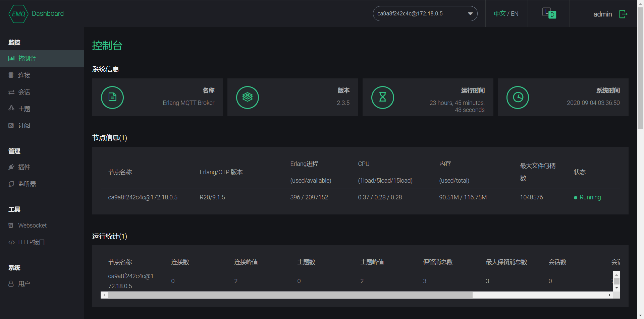Click the page vertical scrollbar thumb

pyautogui.click(x=640, y=68)
